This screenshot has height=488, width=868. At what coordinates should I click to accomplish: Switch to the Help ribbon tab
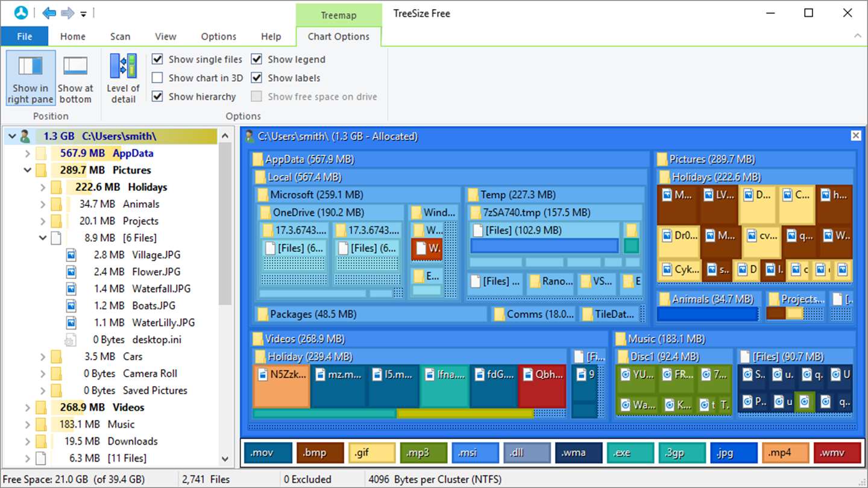[271, 36]
